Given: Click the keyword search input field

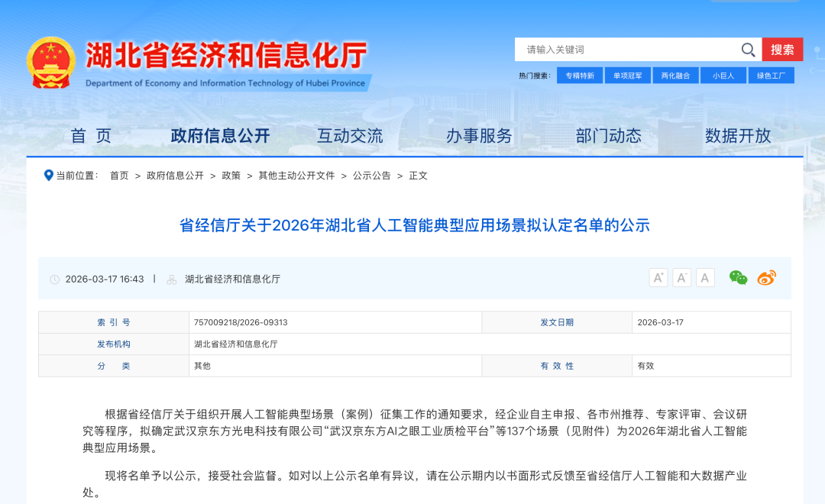Looking at the screenshot, I should [626, 50].
